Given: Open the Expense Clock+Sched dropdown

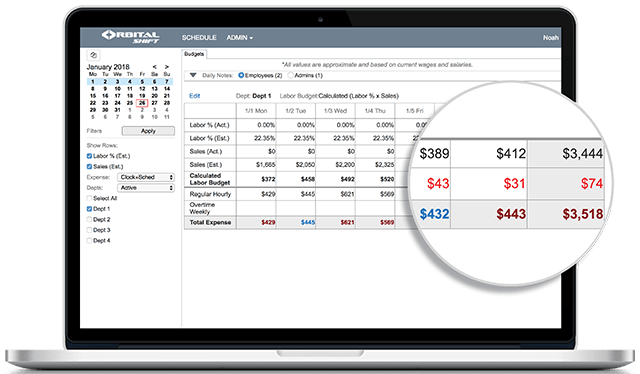Looking at the screenshot, I should click(x=146, y=177).
